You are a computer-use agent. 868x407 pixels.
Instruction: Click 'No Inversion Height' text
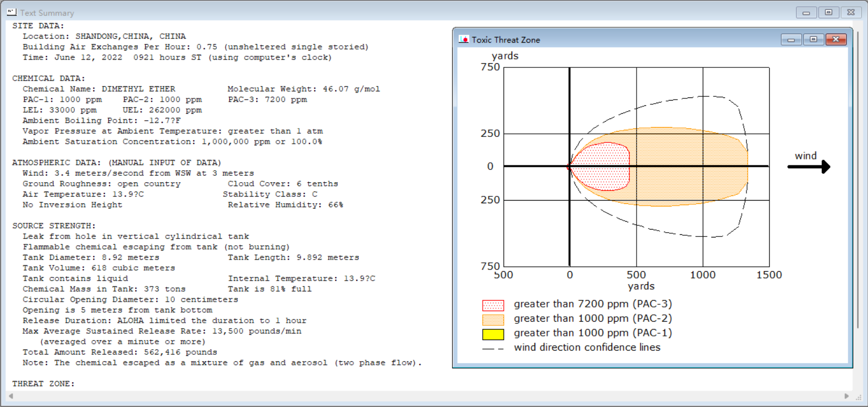point(73,205)
